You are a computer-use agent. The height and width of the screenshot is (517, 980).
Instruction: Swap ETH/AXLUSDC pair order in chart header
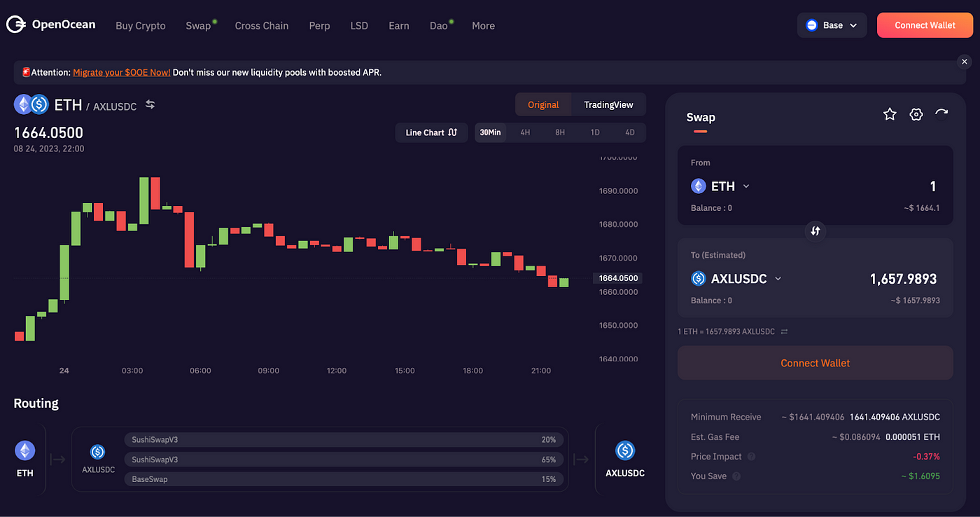(x=150, y=104)
